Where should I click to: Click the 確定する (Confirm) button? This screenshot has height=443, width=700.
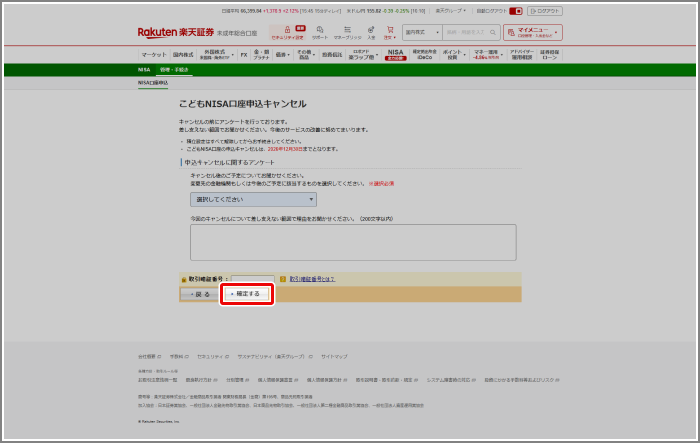click(x=247, y=294)
